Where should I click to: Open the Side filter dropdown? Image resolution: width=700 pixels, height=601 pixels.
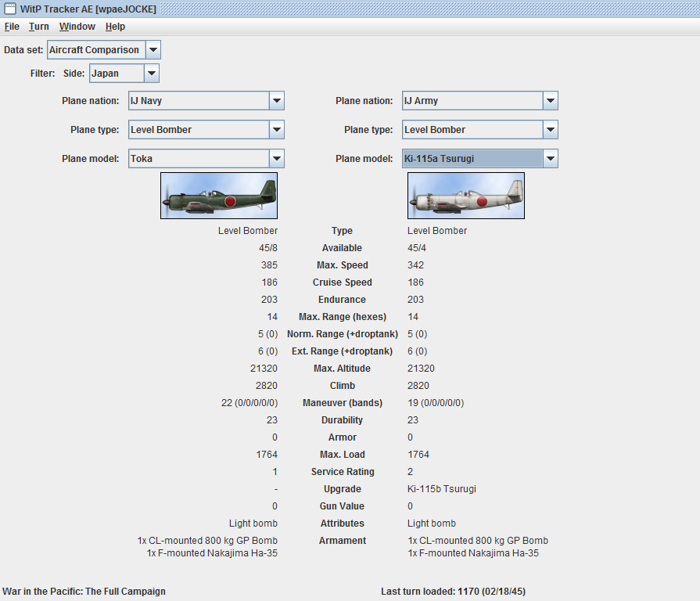point(151,74)
